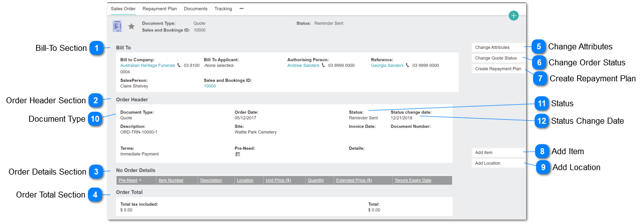Open the more tabs ellipsis menu
This screenshot has height=224, width=644.
click(242, 8)
